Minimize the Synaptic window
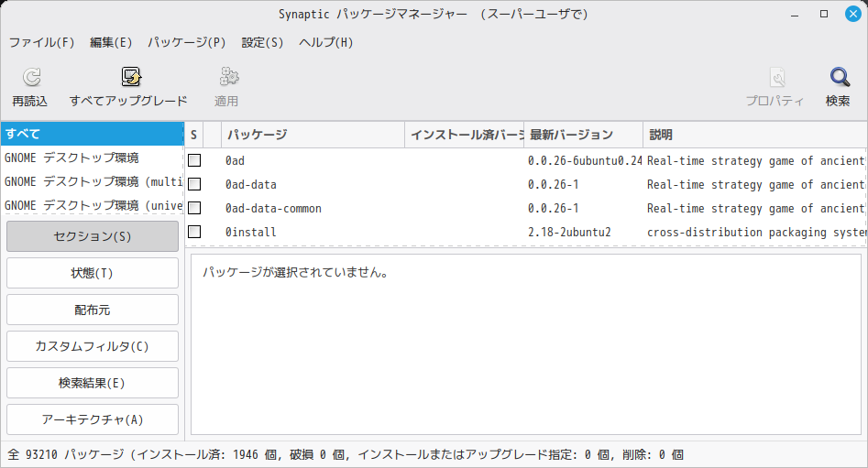Viewport: 868px width, 468px height. pos(795,15)
